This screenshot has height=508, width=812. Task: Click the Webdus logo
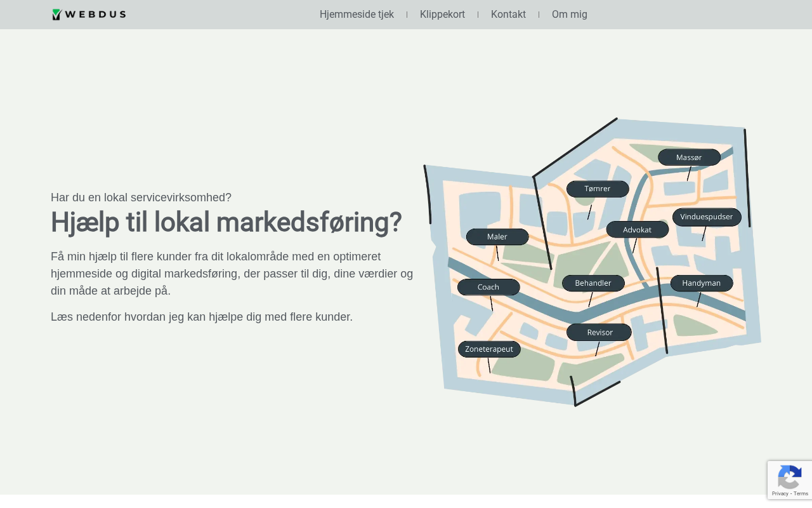(89, 15)
